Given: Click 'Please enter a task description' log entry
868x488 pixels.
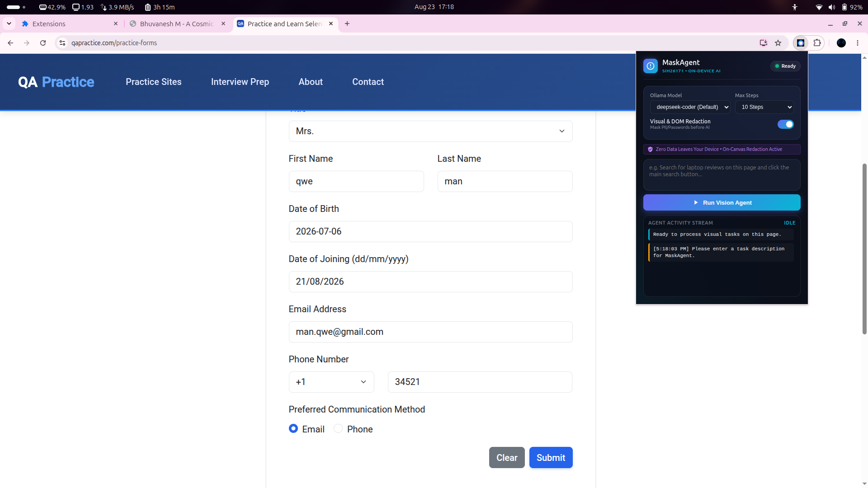Looking at the screenshot, I should [721, 252].
